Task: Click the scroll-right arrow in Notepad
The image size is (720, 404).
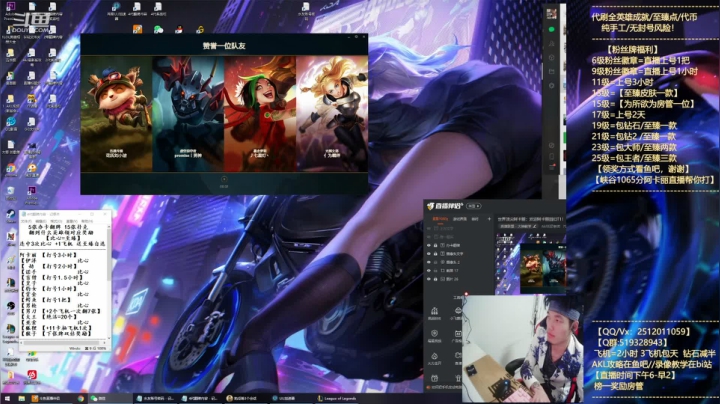Action: 105,342
